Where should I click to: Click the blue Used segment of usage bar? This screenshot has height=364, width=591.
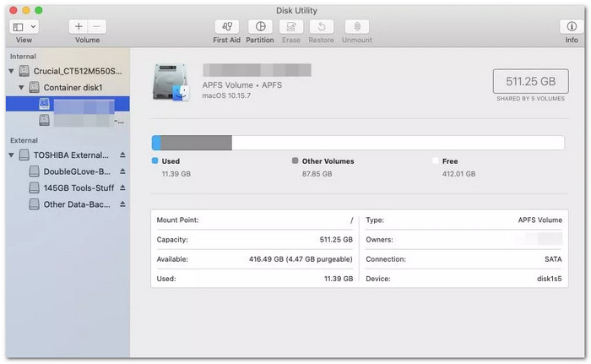click(156, 143)
